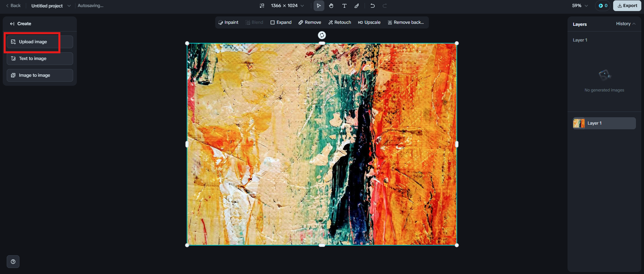Image resolution: width=644 pixels, height=274 pixels.
Task: Click the top-left corner resize handle
Action: (x=187, y=43)
